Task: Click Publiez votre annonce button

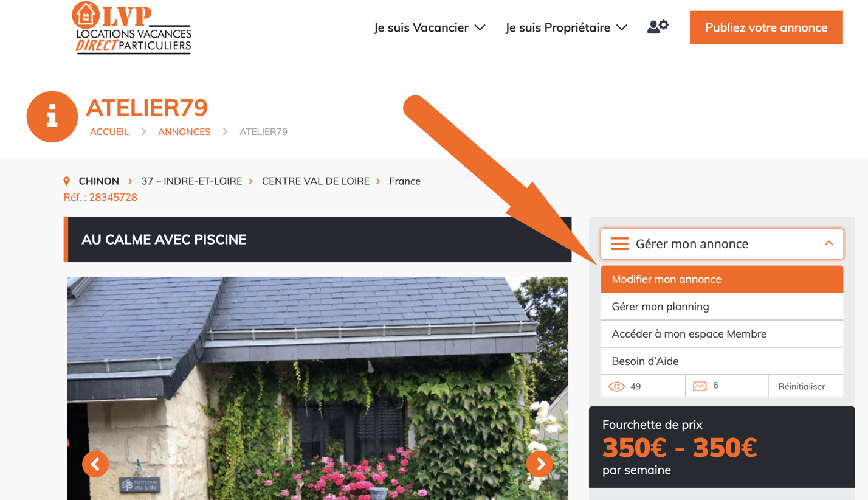Action: click(766, 27)
